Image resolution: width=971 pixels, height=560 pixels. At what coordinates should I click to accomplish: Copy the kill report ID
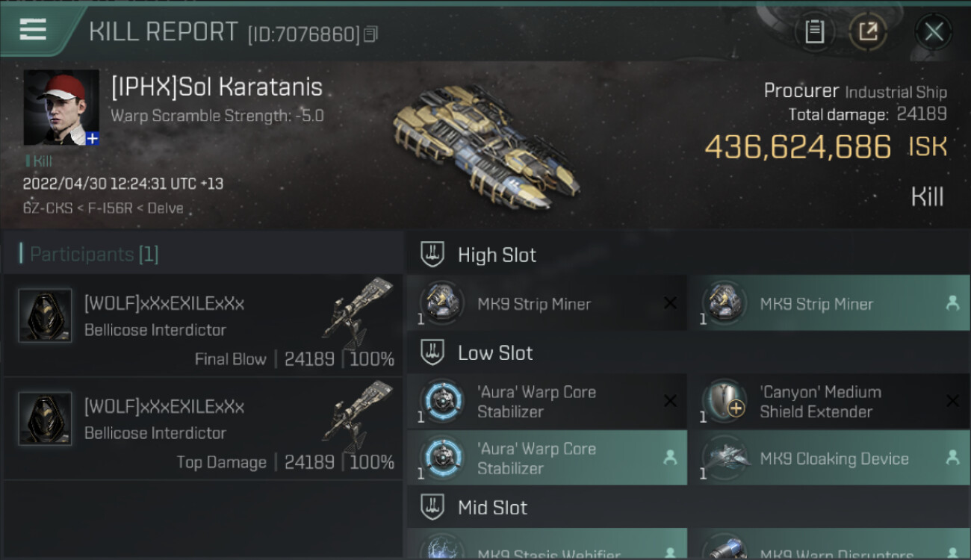[371, 34]
